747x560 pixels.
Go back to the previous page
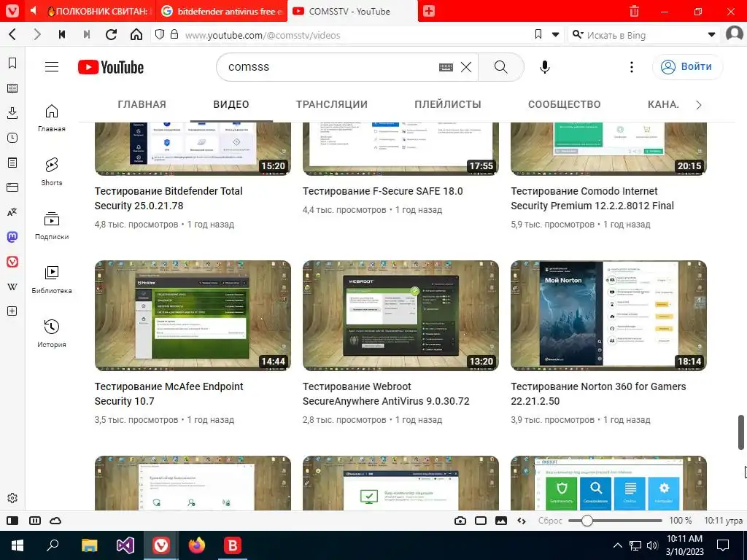coord(13,34)
